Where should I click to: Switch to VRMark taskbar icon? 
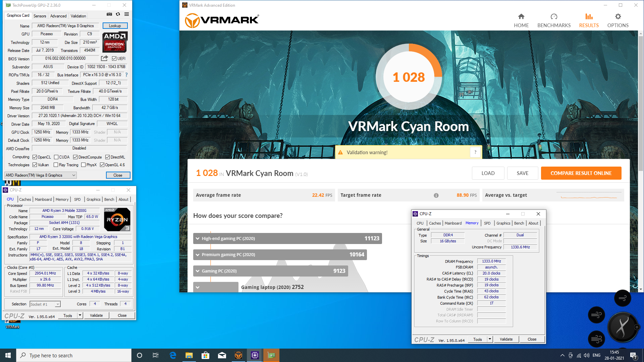coord(238,355)
